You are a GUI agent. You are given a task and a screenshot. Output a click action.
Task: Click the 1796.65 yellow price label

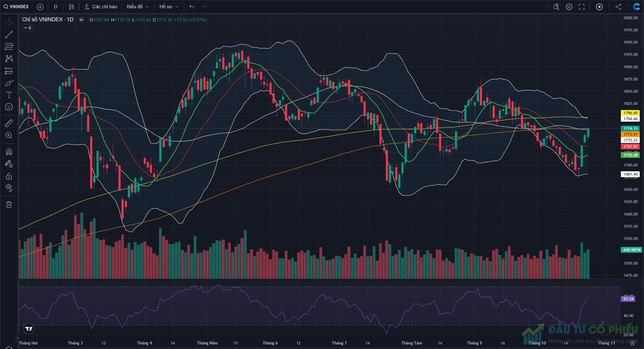(x=630, y=113)
